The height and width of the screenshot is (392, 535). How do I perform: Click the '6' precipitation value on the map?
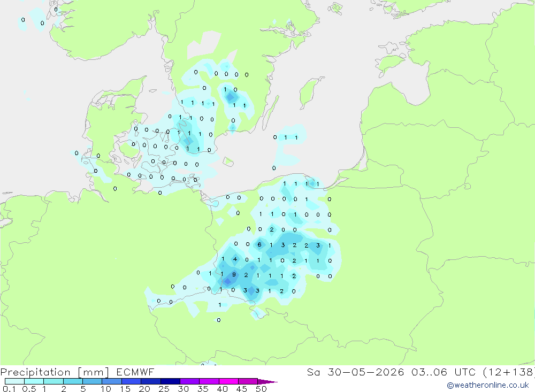259,244
